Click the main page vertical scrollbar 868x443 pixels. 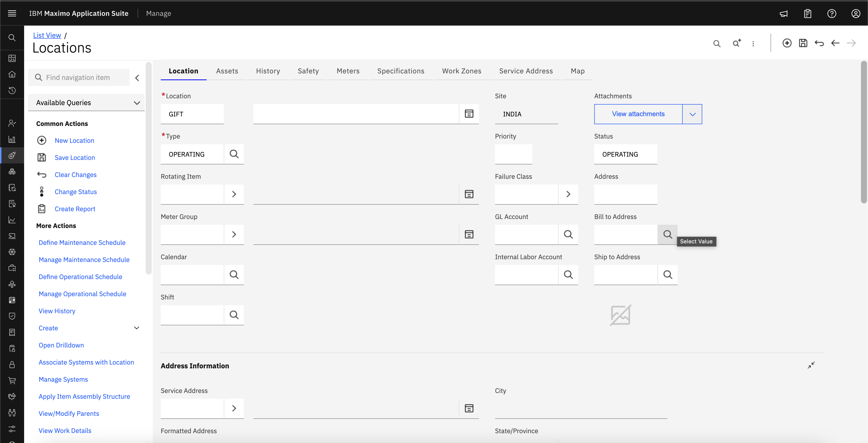(864, 132)
